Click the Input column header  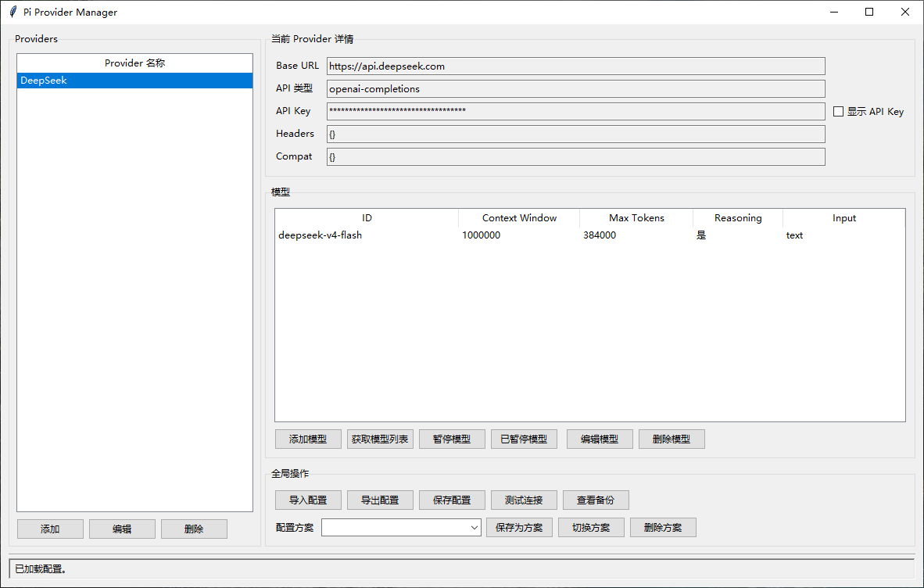click(x=843, y=218)
